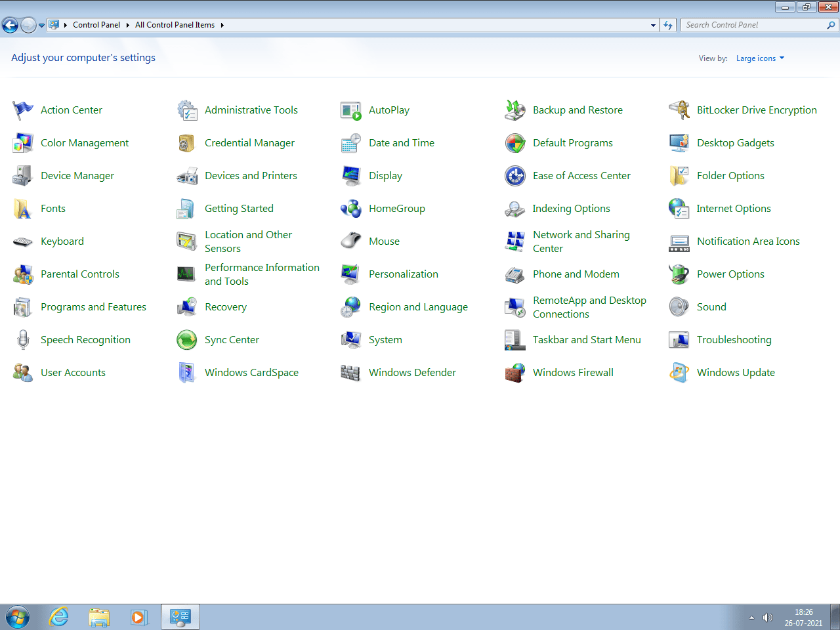Click the Color Management icon

click(23, 143)
